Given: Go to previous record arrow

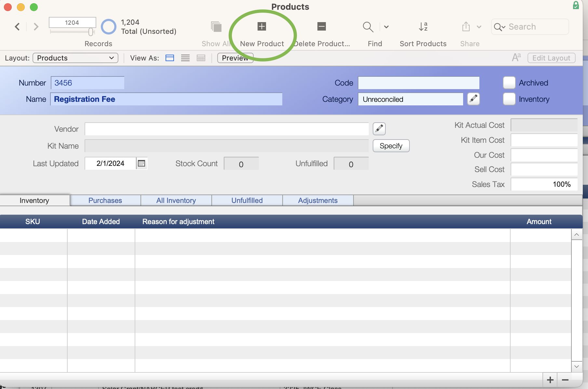Looking at the screenshot, I should (x=18, y=27).
